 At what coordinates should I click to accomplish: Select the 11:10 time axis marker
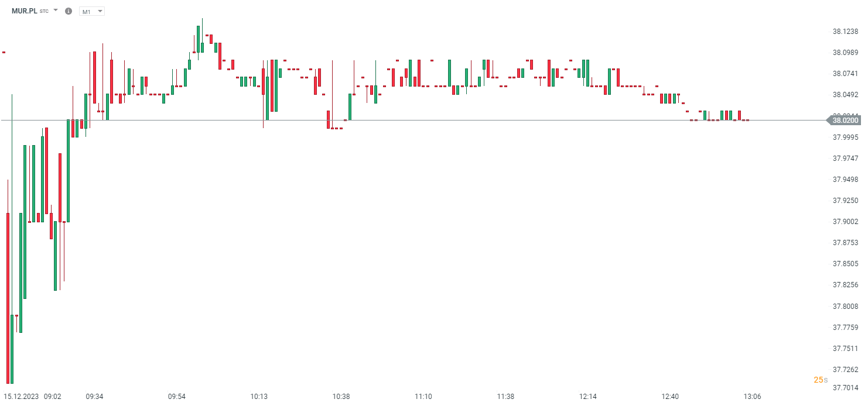tap(423, 397)
